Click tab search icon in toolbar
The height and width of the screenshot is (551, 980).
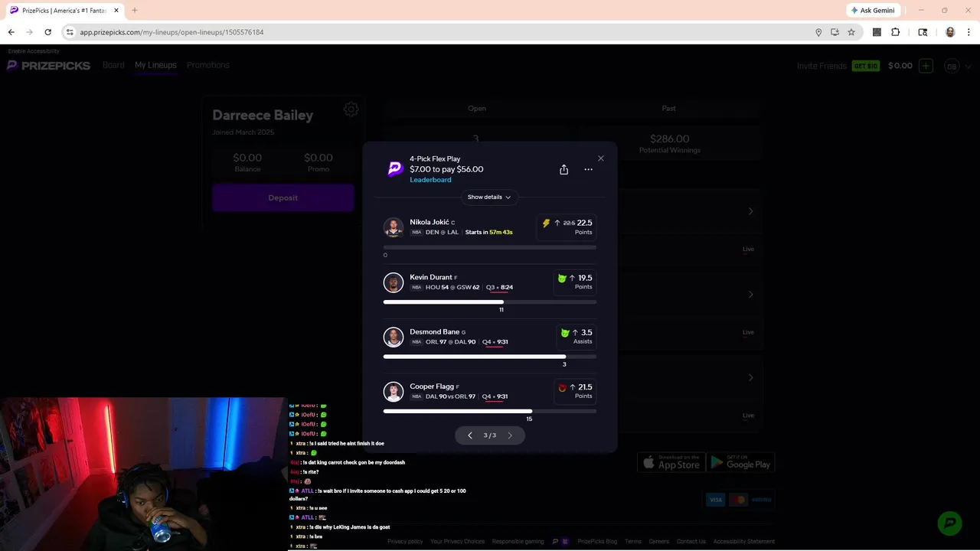pyautogui.click(x=923, y=32)
